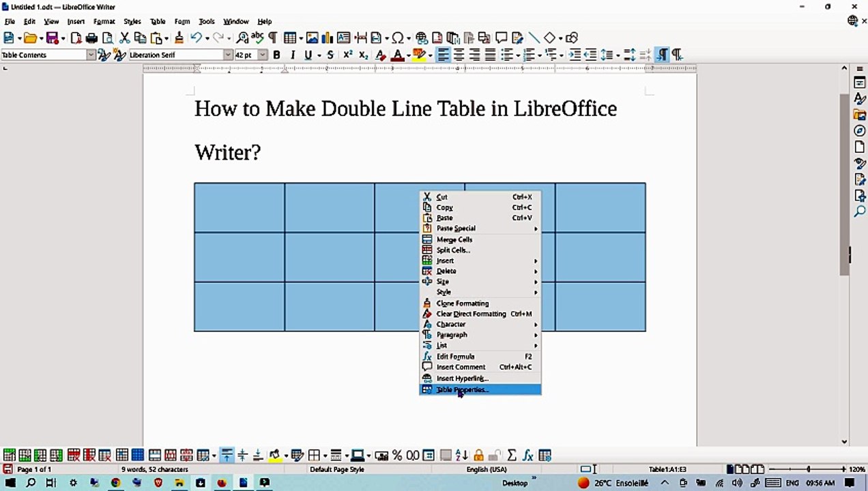The width and height of the screenshot is (868, 491).
Task: Expand the Size submenu in the context menu
Action: click(x=480, y=282)
